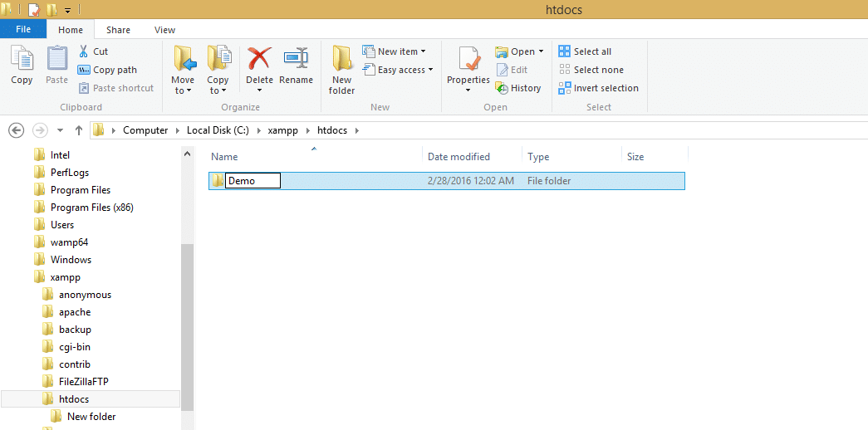This screenshot has height=430, width=868.
Task: Expand the Copy to dropdown arrow
Action: point(223,91)
